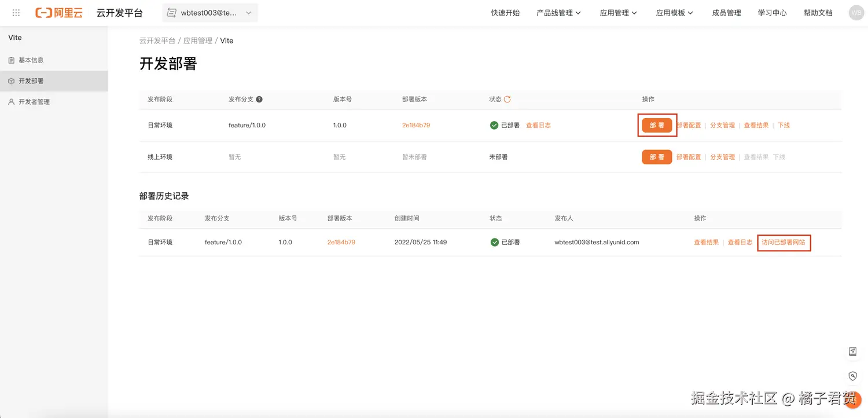Screen dimensions: 868x418
Task: Open the 应用模板 dropdown menu
Action: [675, 13]
